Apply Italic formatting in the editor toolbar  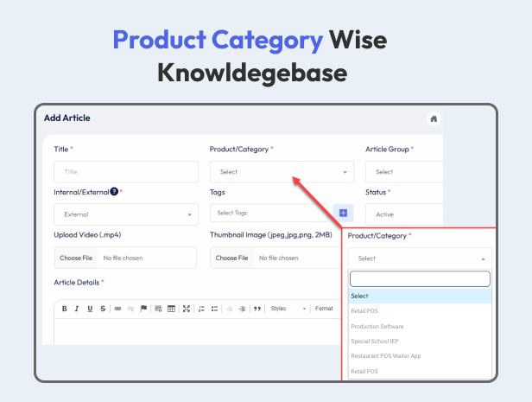pos(77,309)
